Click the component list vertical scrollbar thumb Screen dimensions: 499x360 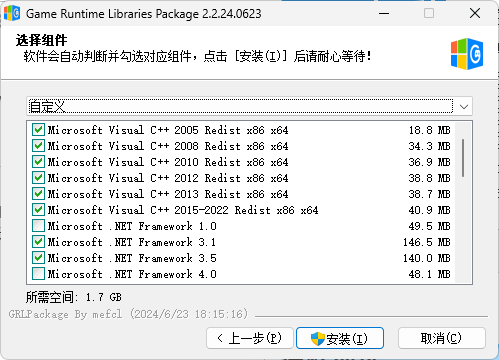463,158
